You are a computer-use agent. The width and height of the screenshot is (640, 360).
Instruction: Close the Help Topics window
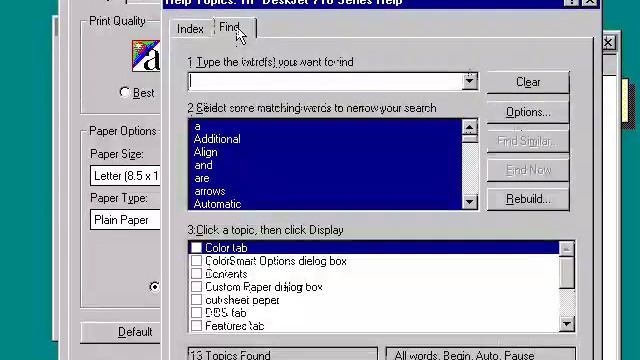click(590, 2)
